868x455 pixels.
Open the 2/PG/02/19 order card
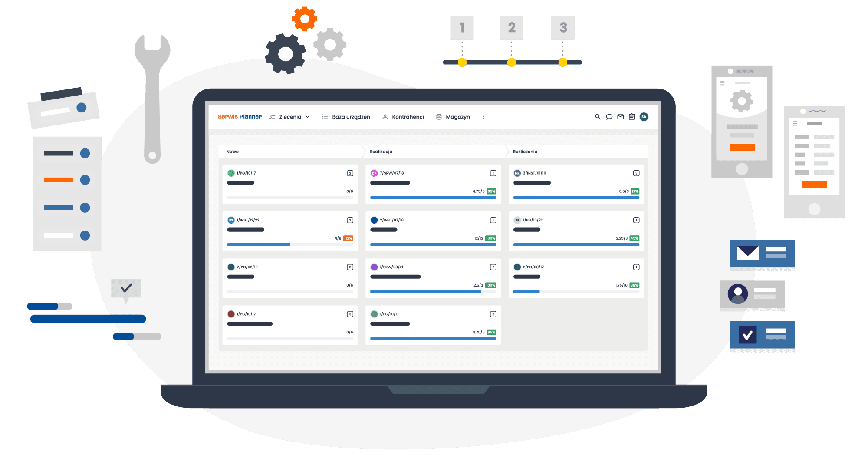[x=290, y=278]
